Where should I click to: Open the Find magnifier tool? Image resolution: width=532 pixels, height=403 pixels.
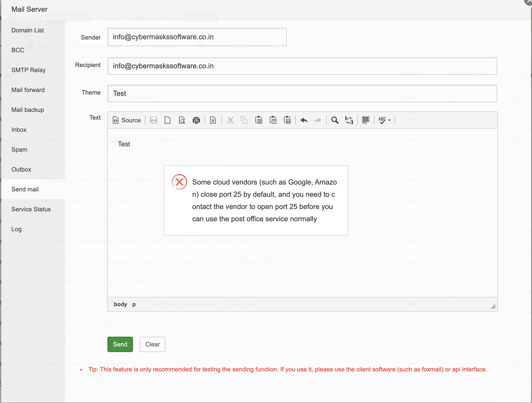click(x=335, y=120)
